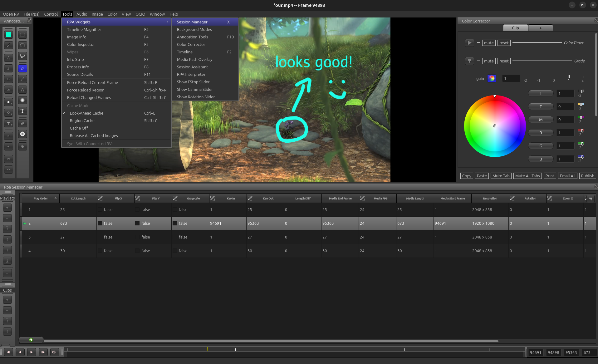Click the gain value input field
The width and height of the screenshot is (598, 364).
[x=511, y=78]
